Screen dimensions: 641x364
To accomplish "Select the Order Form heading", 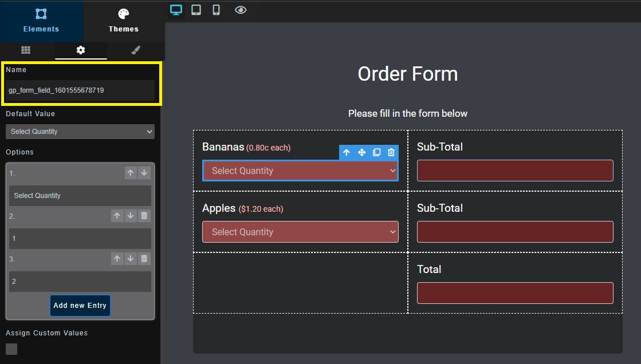I will click(408, 74).
